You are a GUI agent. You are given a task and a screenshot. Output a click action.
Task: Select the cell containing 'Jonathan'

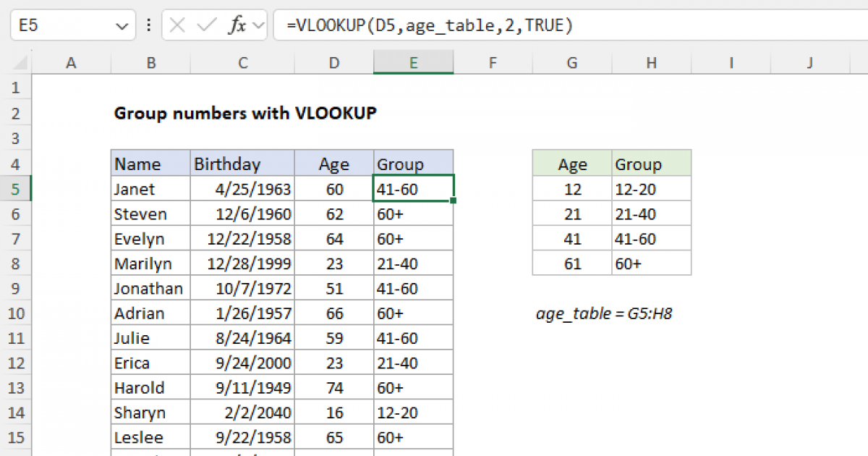tap(149, 289)
